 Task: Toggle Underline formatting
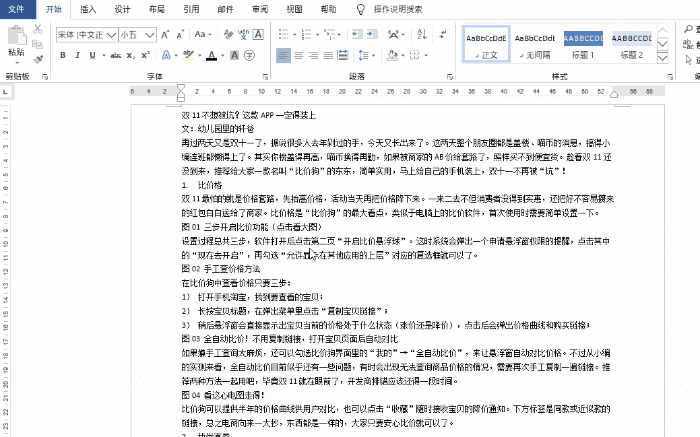point(92,55)
